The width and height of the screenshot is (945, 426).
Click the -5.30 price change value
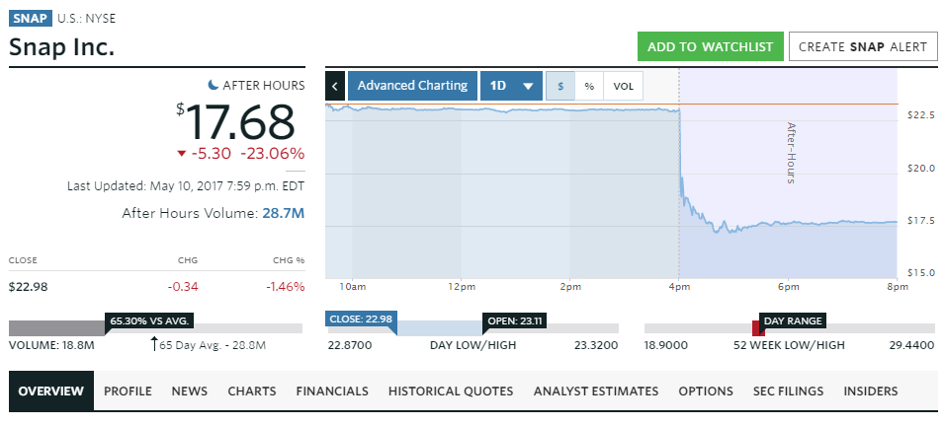[211, 154]
